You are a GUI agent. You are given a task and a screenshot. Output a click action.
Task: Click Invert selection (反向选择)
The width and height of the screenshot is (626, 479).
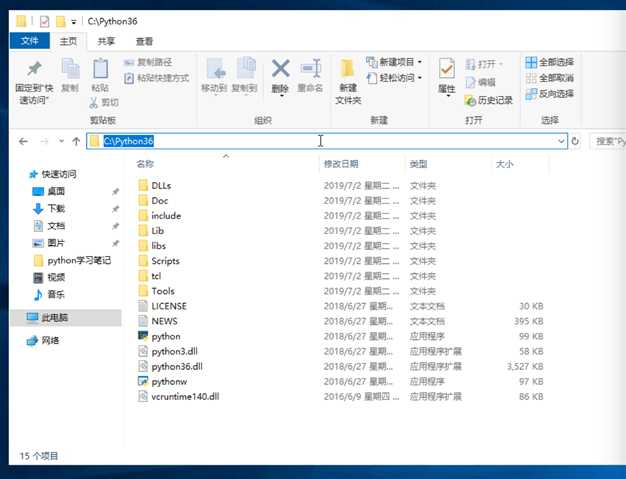(x=550, y=94)
